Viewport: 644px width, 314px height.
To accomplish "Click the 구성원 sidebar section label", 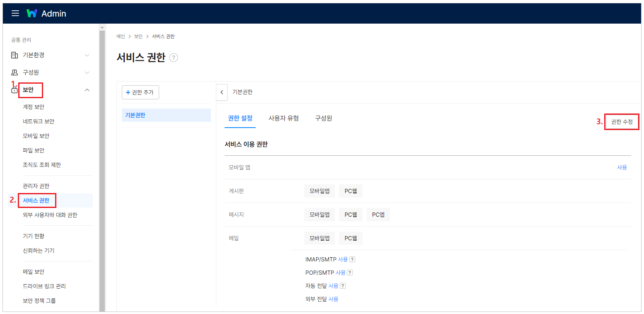I will coord(31,72).
